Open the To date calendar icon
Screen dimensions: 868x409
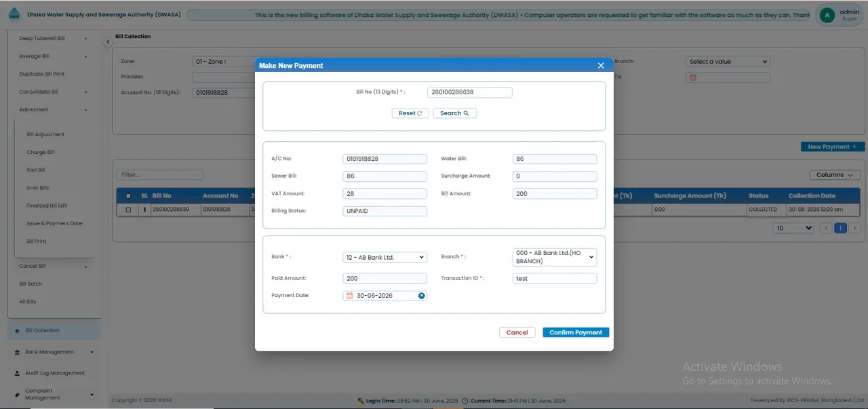pyautogui.click(x=693, y=77)
